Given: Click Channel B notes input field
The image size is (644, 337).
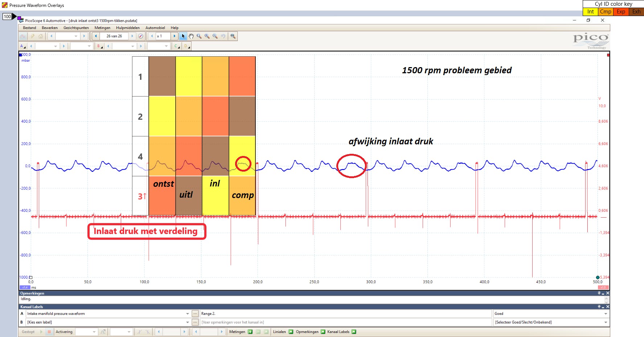Looking at the screenshot, I should coord(345,322).
